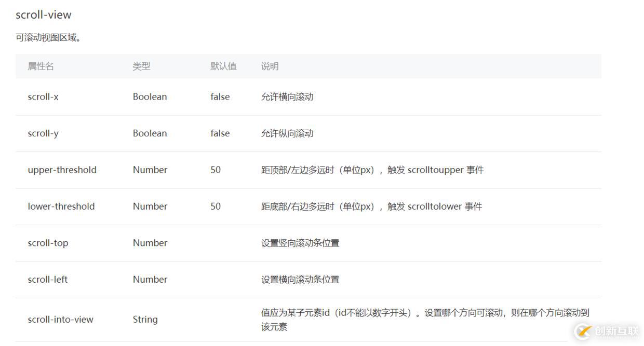Click the 说明 column header
This screenshot has width=644, height=346.
click(270, 66)
